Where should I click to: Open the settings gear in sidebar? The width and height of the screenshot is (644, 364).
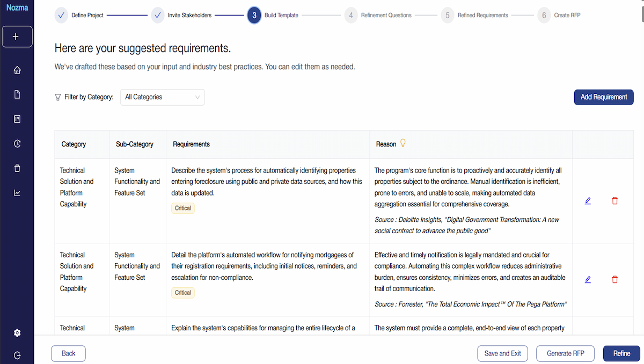tap(17, 333)
